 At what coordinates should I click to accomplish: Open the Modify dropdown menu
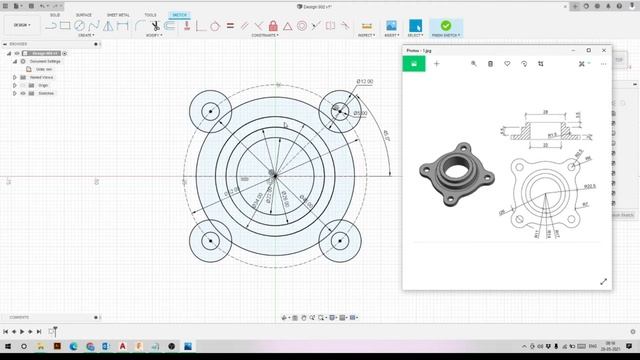click(x=154, y=36)
